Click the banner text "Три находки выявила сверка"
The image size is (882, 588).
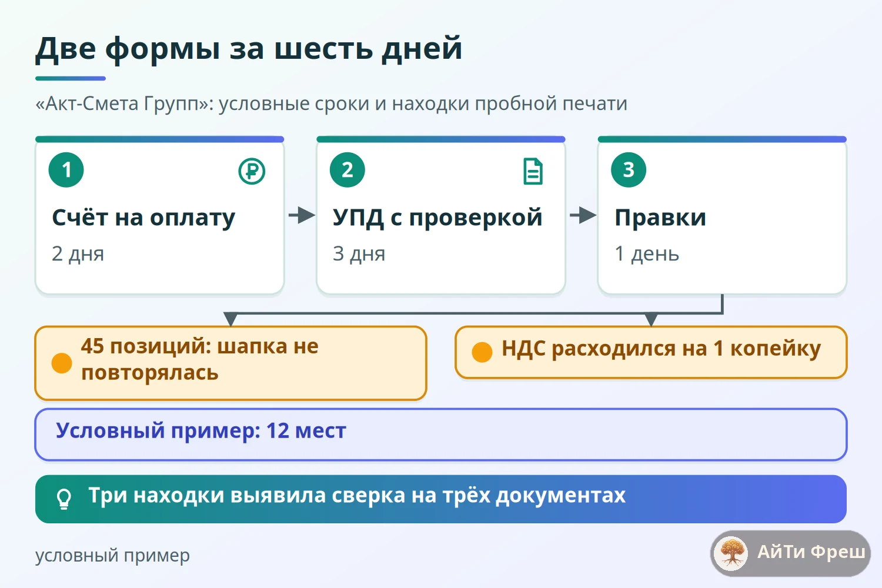pyautogui.click(x=247, y=496)
